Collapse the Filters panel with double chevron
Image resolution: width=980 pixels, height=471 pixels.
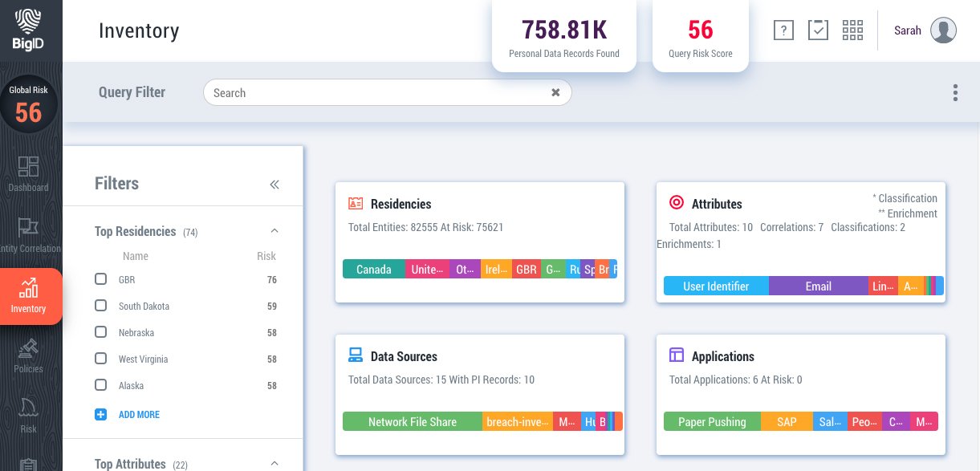coord(274,185)
